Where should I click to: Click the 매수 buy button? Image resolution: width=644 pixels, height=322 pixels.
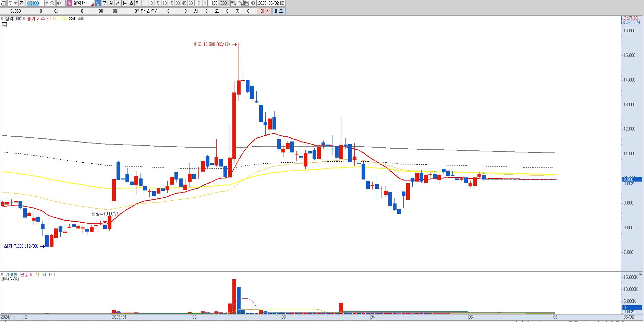click(265, 11)
